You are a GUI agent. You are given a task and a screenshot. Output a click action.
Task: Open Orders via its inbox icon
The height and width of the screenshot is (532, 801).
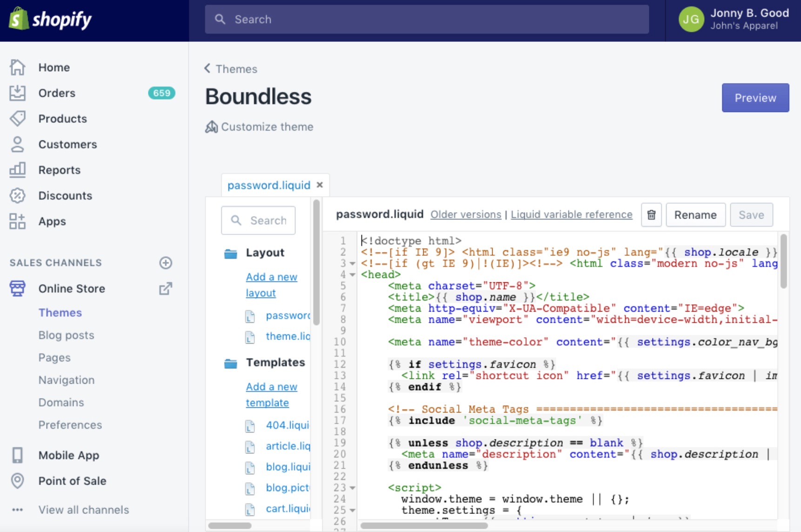[x=17, y=93]
